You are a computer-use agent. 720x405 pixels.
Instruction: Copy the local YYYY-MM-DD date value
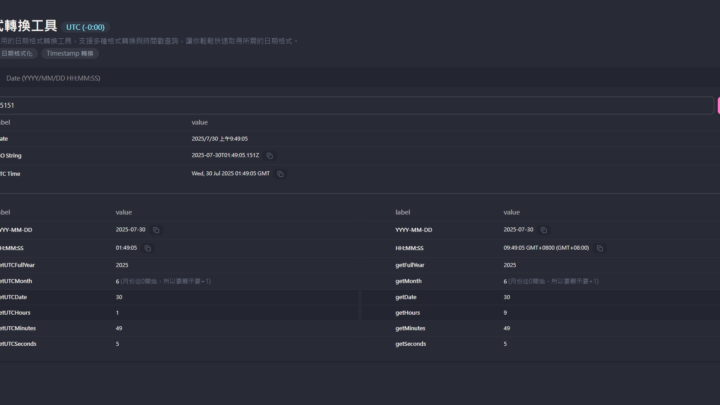click(x=544, y=230)
